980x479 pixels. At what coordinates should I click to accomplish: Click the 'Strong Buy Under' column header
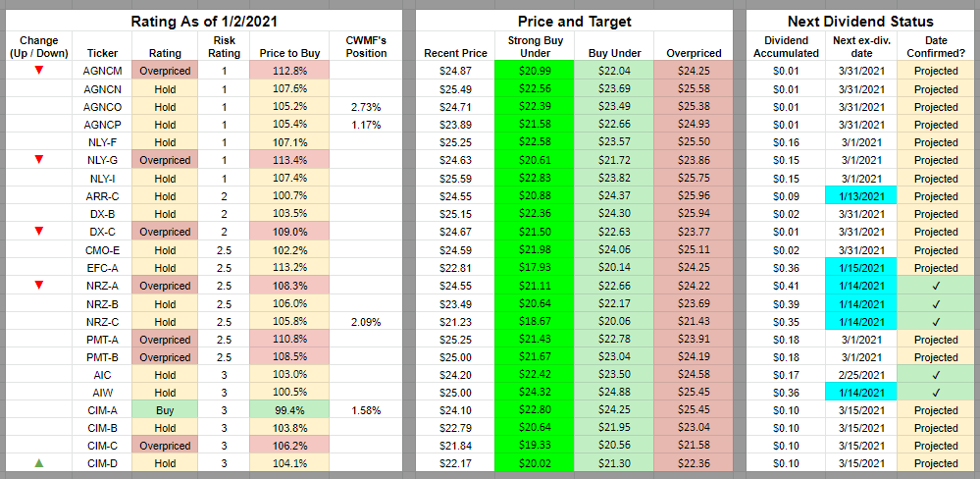pyautogui.click(x=534, y=46)
